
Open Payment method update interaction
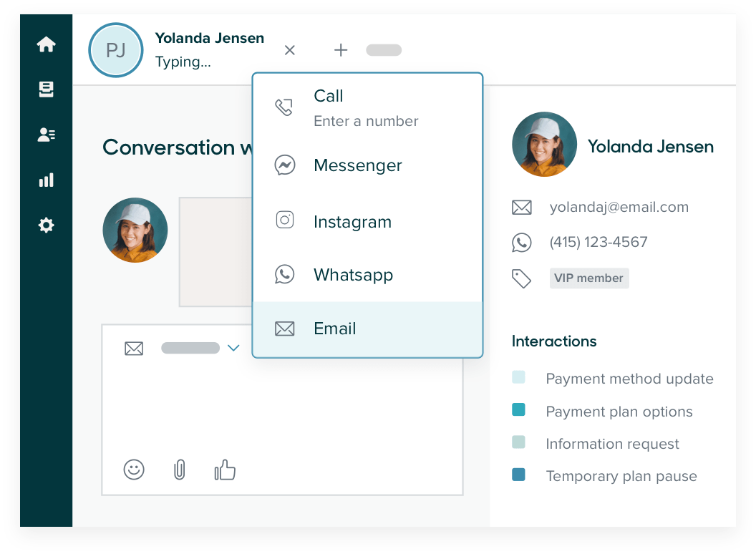630,379
